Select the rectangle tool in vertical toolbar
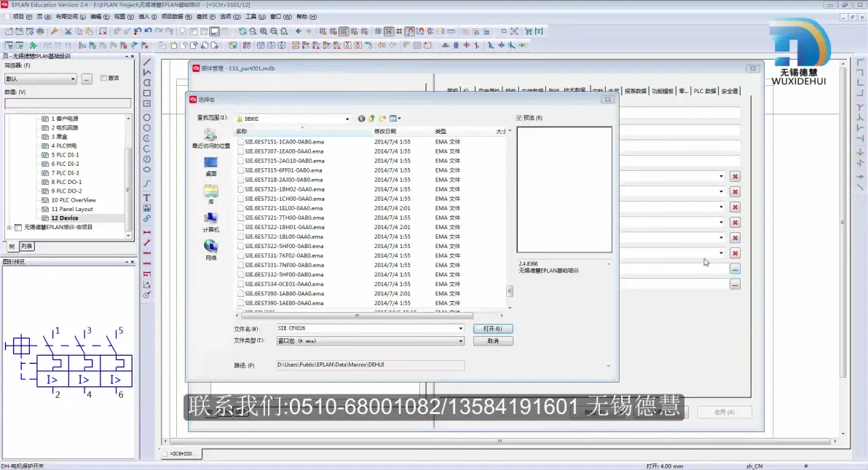 point(146,93)
